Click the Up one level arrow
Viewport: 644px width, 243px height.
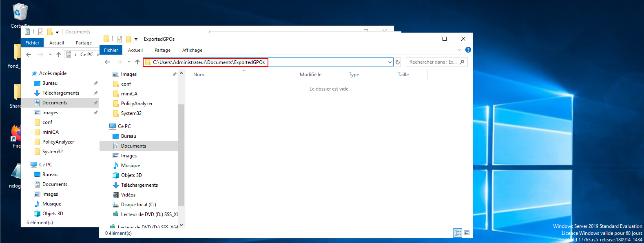[x=137, y=62]
